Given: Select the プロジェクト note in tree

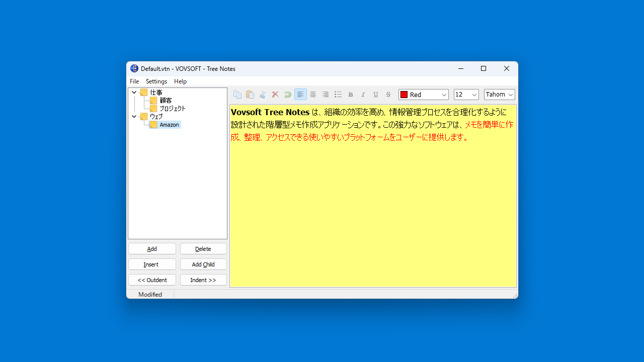Looking at the screenshot, I should point(173,109).
